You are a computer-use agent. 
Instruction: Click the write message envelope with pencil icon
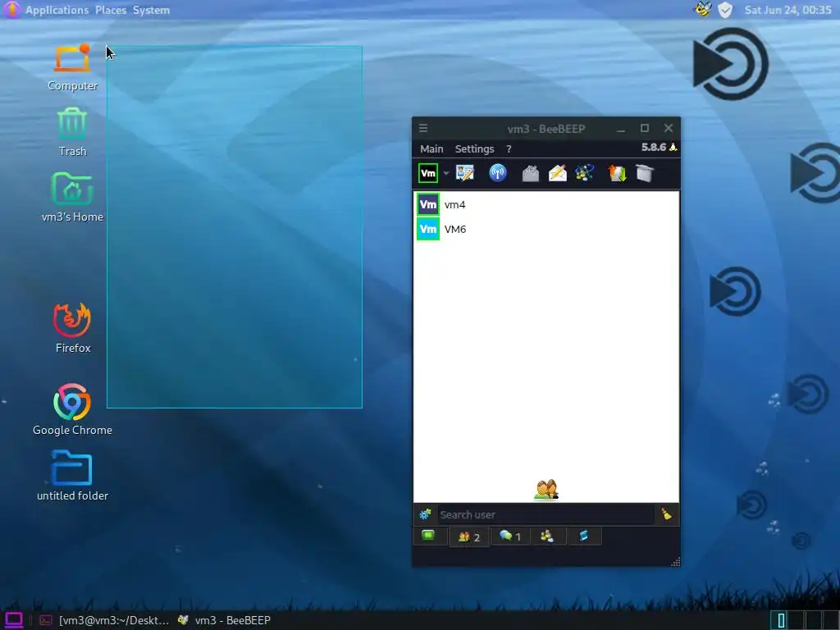pyautogui.click(x=558, y=173)
